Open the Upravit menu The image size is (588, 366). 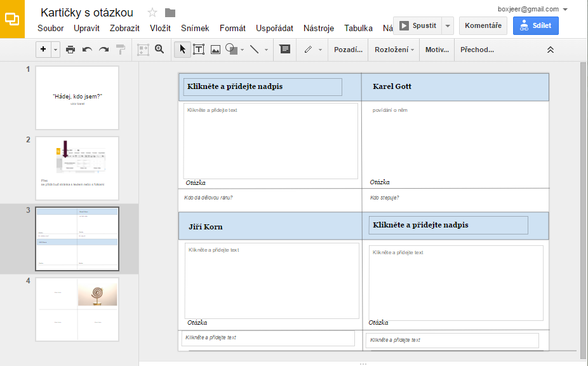click(x=86, y=28)
